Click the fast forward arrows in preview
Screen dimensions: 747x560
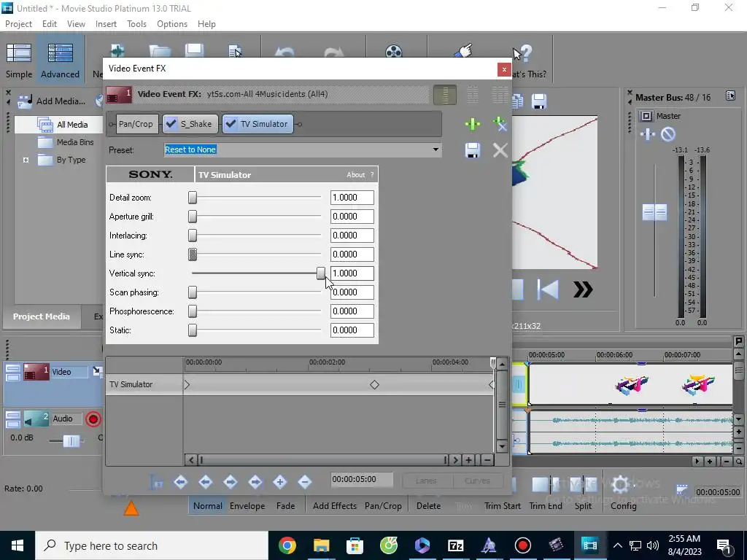coord(583,289)
